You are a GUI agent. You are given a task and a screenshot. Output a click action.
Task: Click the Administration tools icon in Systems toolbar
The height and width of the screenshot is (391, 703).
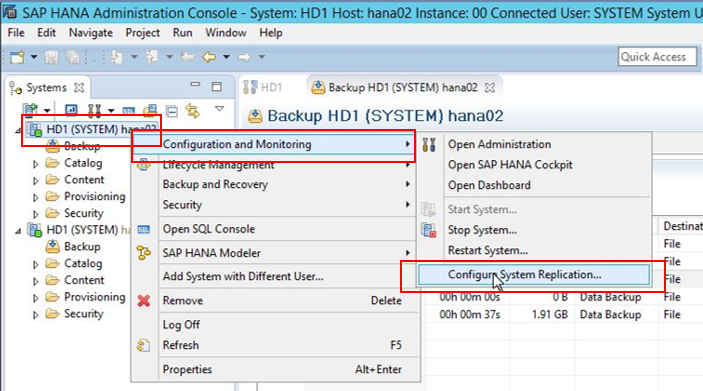[94, 110]
